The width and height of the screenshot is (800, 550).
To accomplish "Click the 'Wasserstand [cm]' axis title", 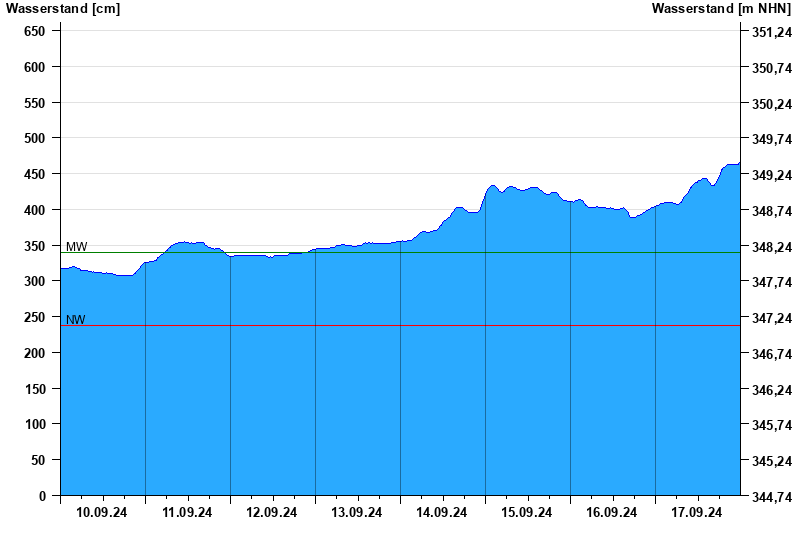I will click(63, 9).
